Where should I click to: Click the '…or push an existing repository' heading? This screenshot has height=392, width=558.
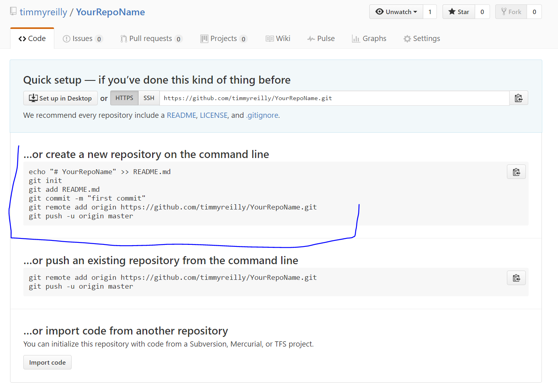coord(161,261)
